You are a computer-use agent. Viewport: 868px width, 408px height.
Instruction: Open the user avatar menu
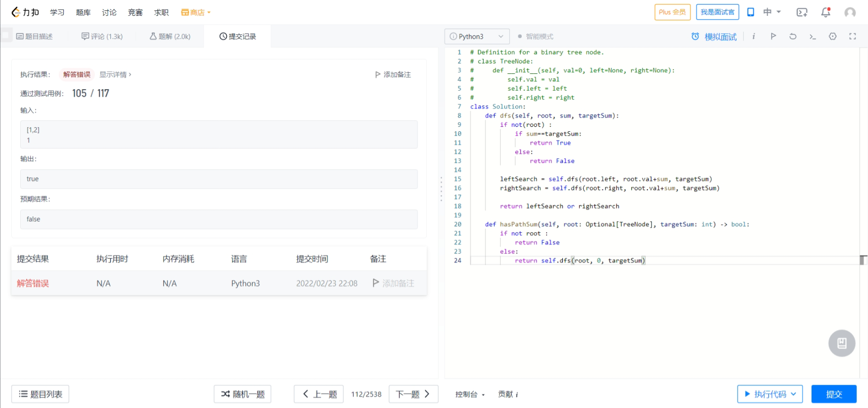[850, 12]
